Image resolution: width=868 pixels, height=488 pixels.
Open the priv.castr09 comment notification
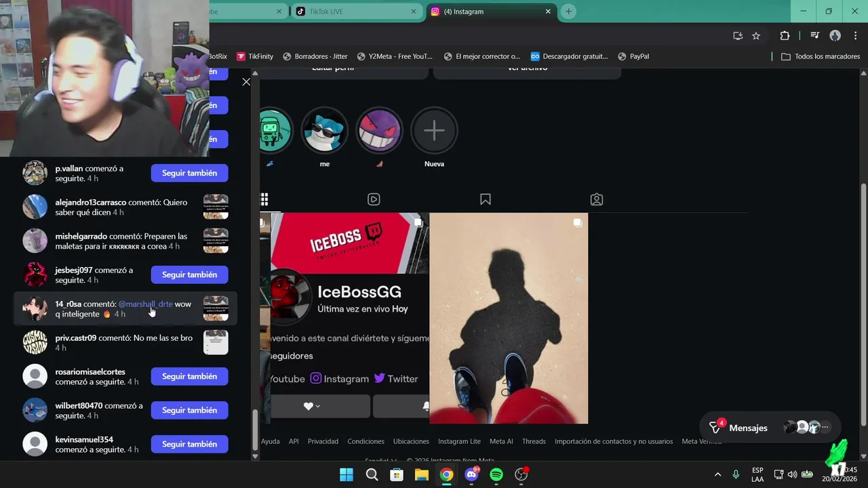click(125, 342)
